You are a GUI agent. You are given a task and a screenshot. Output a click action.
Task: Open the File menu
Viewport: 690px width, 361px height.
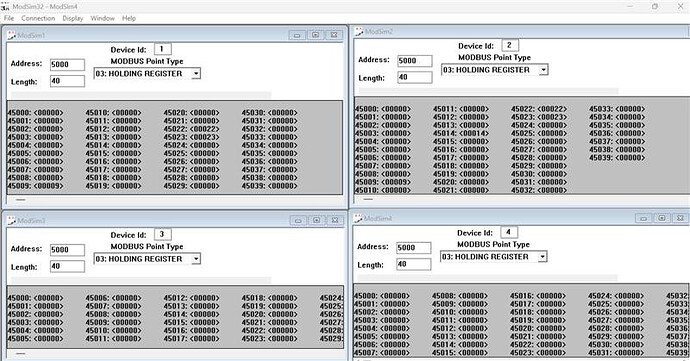pos(9,18)
